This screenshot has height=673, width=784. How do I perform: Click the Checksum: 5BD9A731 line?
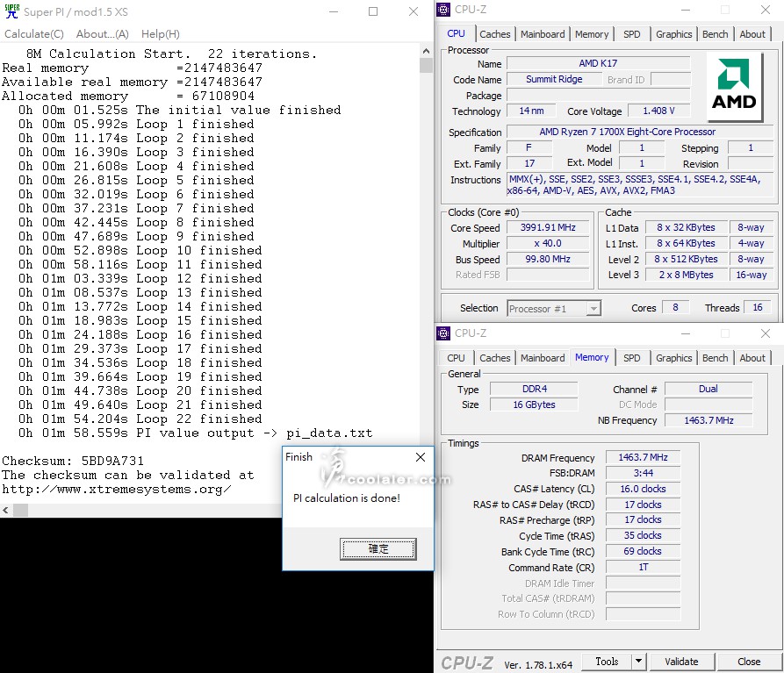tap(73, 461)
